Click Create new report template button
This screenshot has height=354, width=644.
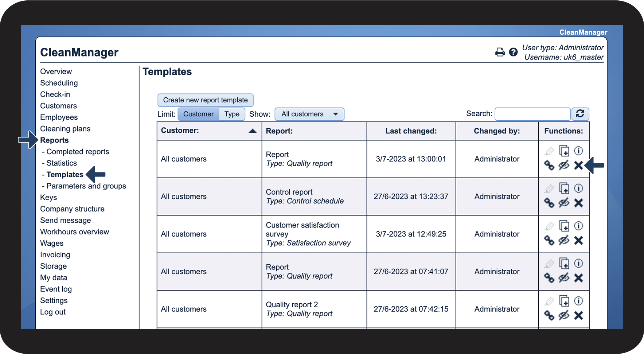click(205, 100)
